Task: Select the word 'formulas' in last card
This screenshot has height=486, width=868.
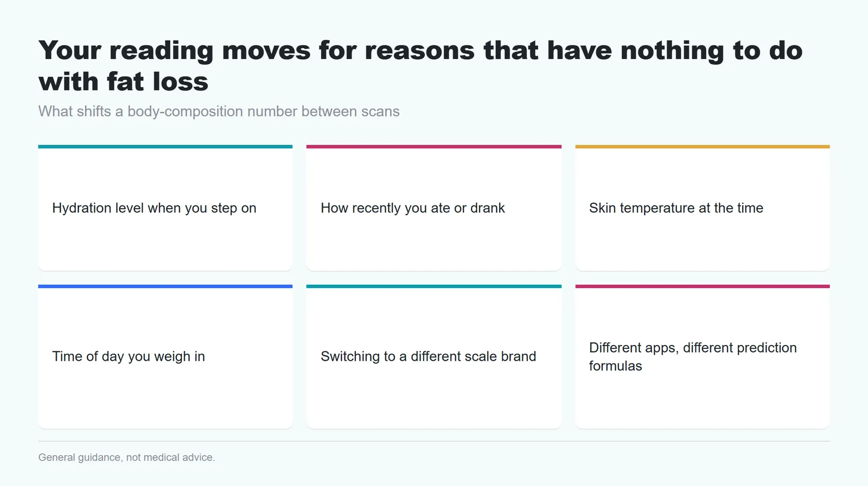Action: tap(616, 366)
